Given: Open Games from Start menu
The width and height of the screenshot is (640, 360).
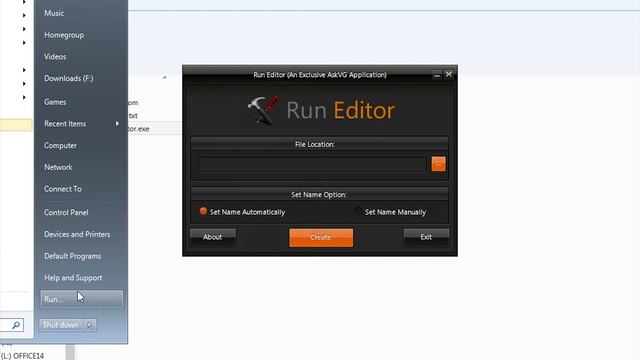Looking at the screenshot, I should coord(55,102).
